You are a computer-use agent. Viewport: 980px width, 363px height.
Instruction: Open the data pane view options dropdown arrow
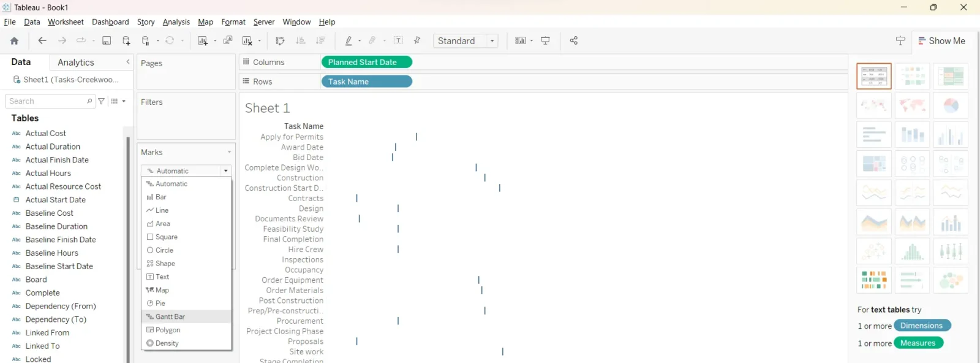click(124, 101)
